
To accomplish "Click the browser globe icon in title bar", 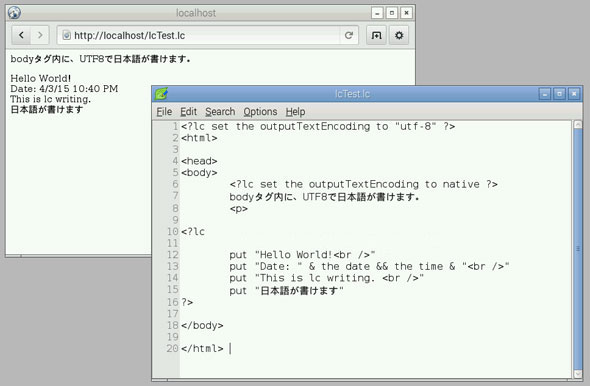I will (x=14, y=13).
